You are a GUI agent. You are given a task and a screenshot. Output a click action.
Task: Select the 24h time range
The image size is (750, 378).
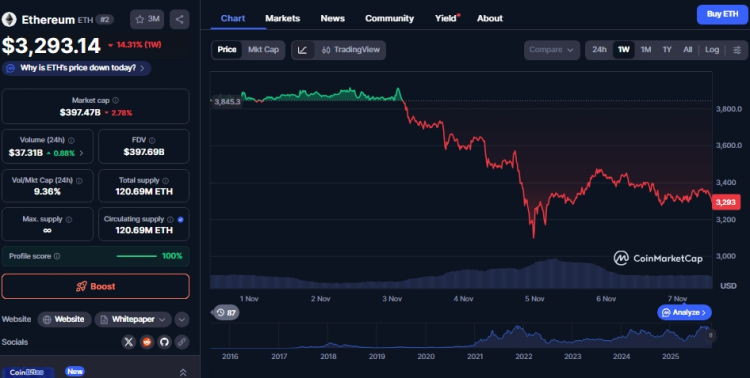599,50
